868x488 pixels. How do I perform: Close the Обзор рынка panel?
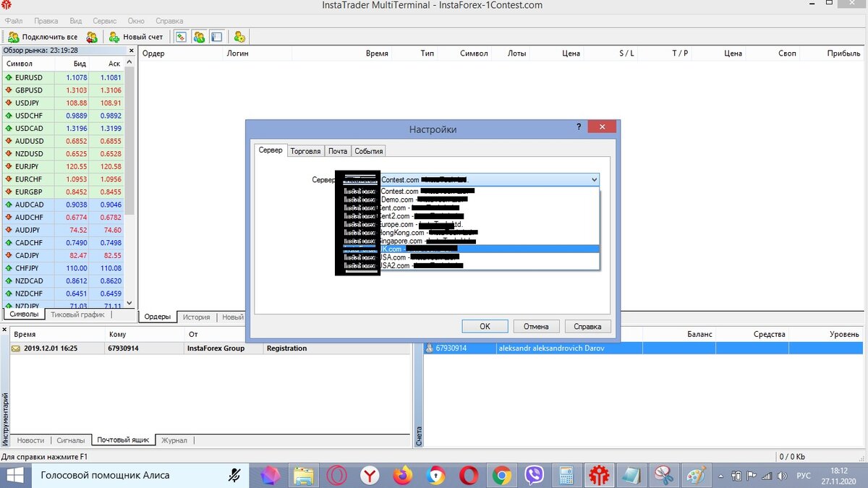tap(131, 51)
